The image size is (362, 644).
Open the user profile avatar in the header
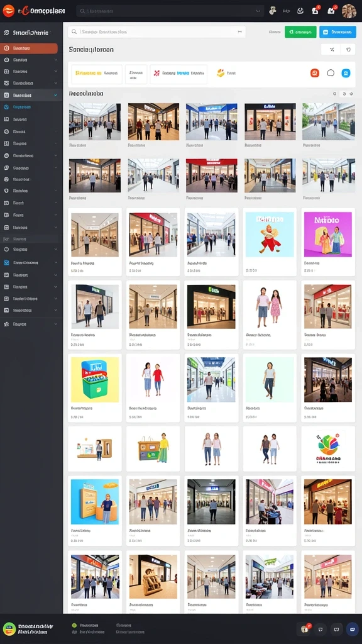[349, 11]
